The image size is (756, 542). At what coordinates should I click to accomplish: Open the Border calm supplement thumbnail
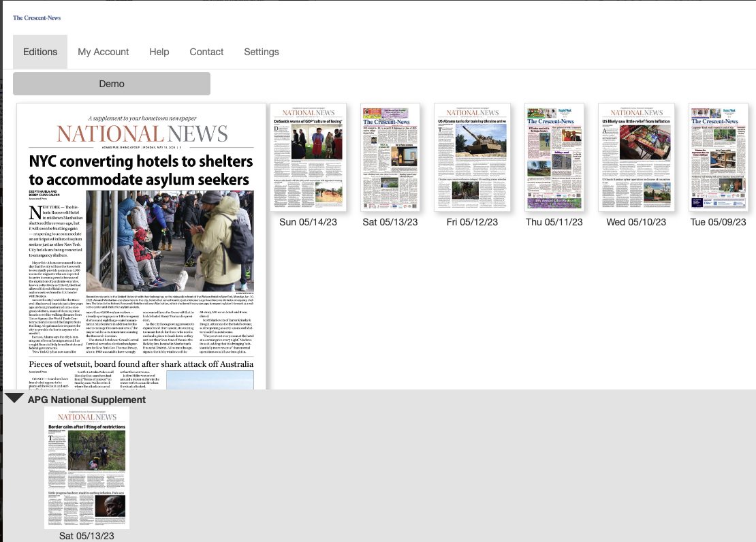[x=86, y=467]
